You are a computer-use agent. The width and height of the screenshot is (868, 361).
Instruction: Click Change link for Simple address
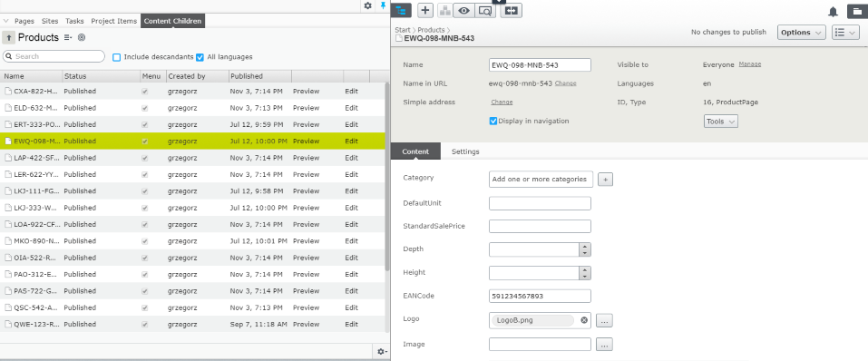pos(502,102)
